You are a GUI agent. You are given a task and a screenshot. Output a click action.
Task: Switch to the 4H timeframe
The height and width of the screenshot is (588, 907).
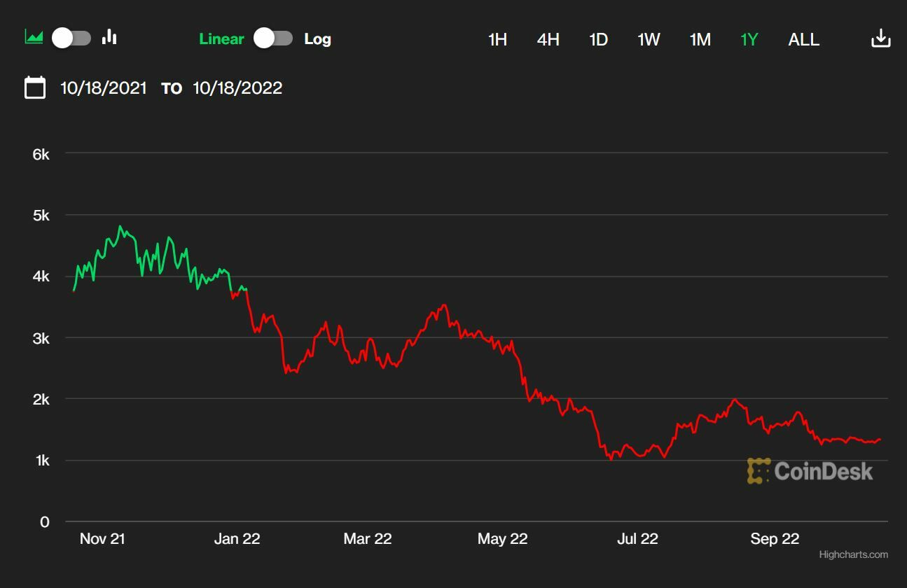pos(548,40)
